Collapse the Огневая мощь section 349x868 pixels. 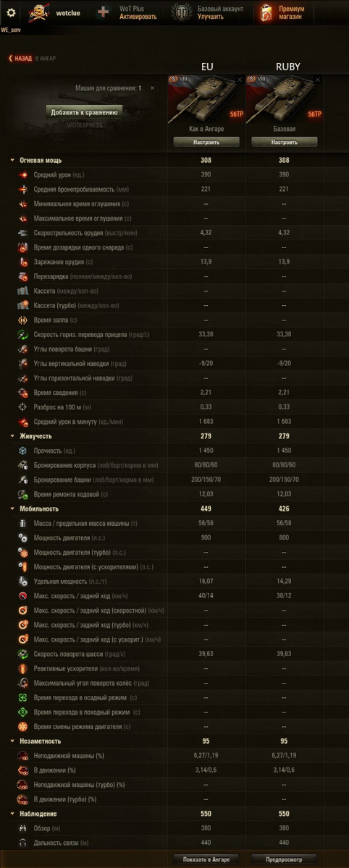pos(12,160)
